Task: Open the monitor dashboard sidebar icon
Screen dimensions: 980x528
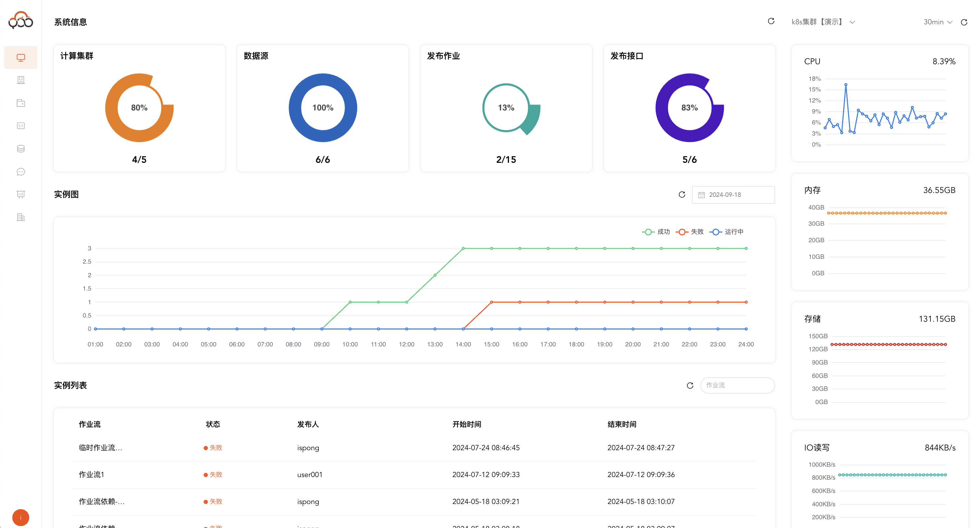Action: click(20, 57)
